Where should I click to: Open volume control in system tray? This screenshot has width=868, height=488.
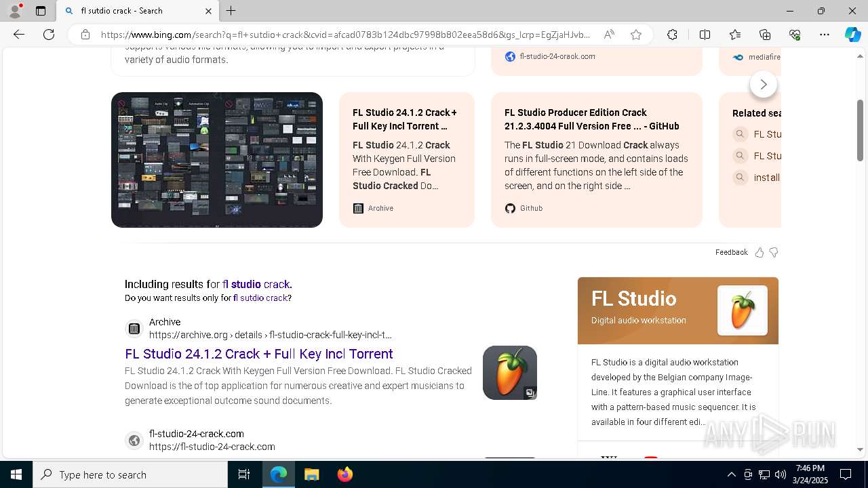tap(781, 474)
